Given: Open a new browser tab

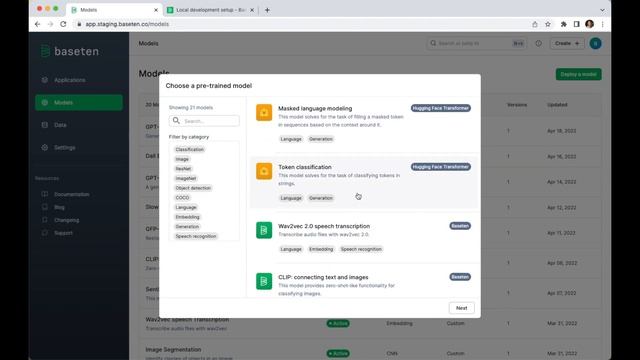Looking at the screenshot, I should [x=267, y=10].
